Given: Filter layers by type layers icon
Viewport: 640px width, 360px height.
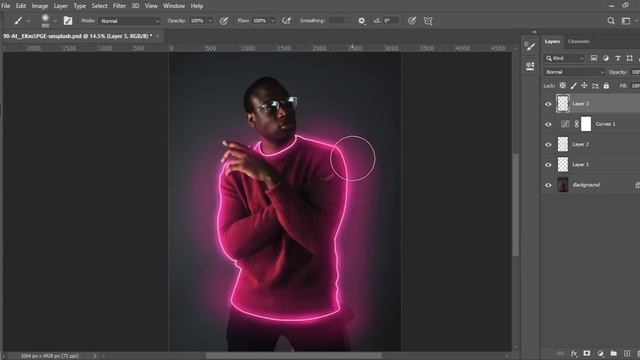Looking at the screenshot, I should [x=618, y=58].
